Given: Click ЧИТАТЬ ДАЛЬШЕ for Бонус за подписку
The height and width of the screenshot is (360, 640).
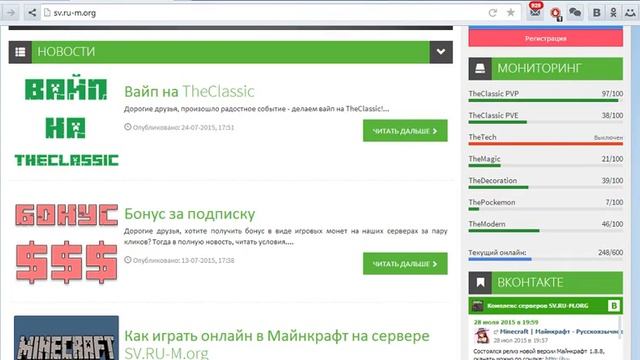Looking at the screenshot, I should coord(405,264).
